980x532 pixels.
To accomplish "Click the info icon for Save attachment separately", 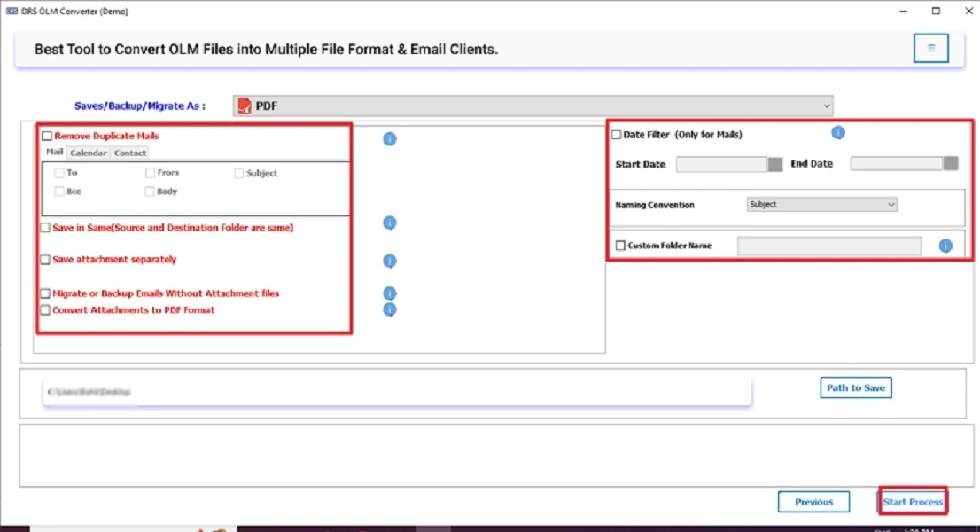I will tap(389, 261).
